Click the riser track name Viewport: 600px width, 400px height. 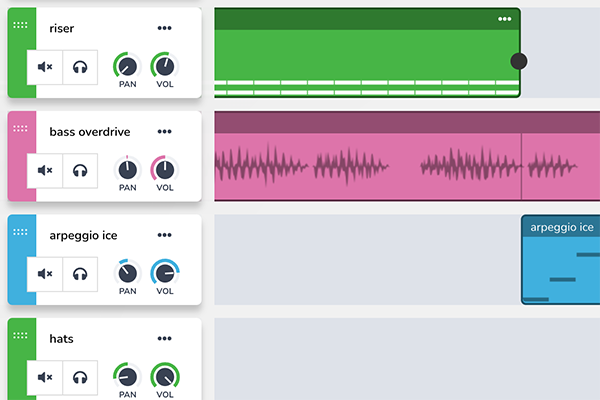62,28
